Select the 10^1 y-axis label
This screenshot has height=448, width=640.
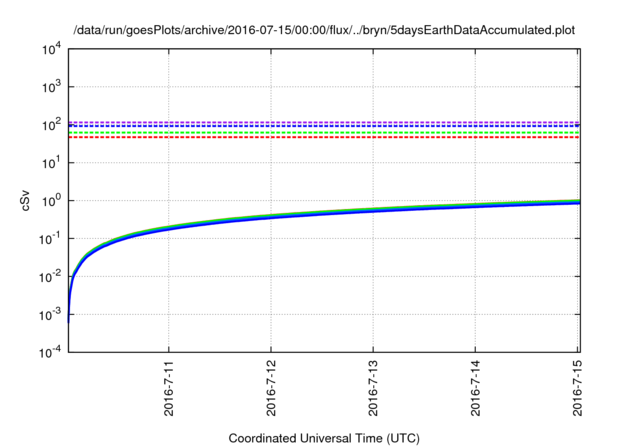[51, 163]
